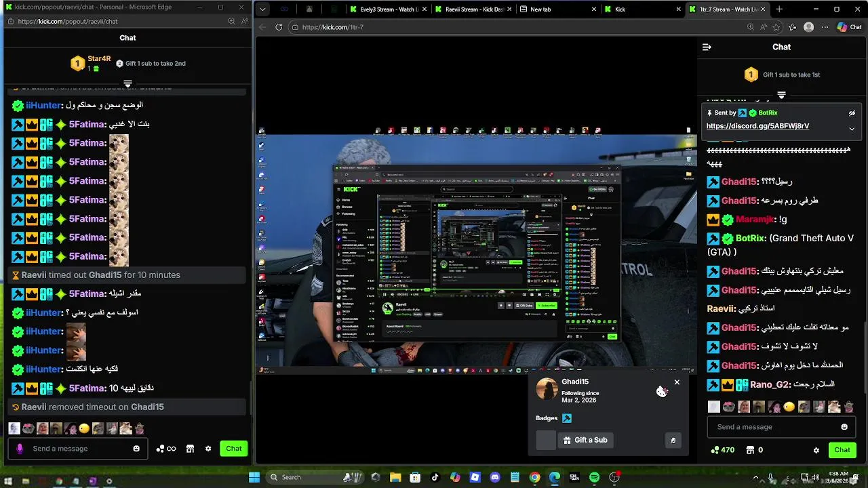Refresh the kick.com/1tr-7 page
The width and height of the screenshot is (868, 488).
[279, 27]
